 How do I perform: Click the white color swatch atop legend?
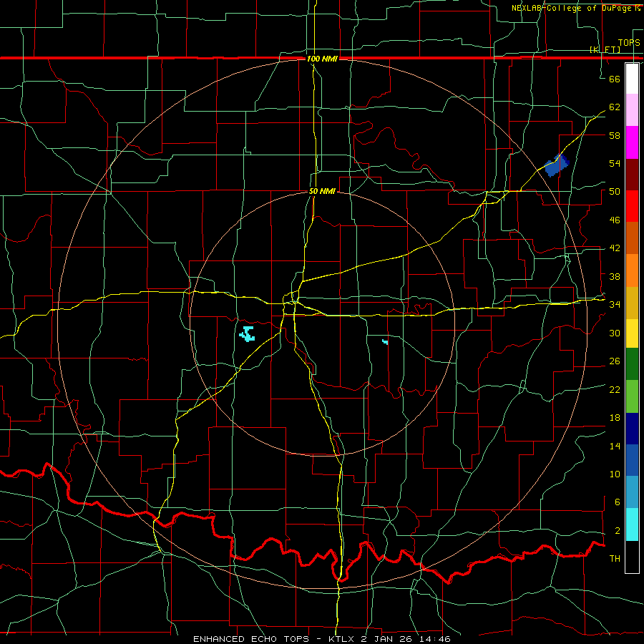pyautogui.click(x=632, y=79)
